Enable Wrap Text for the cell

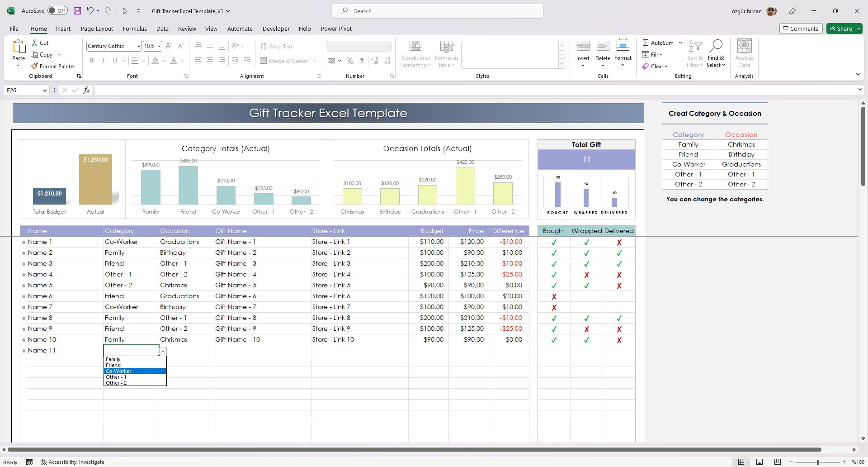tap(277, 46)
